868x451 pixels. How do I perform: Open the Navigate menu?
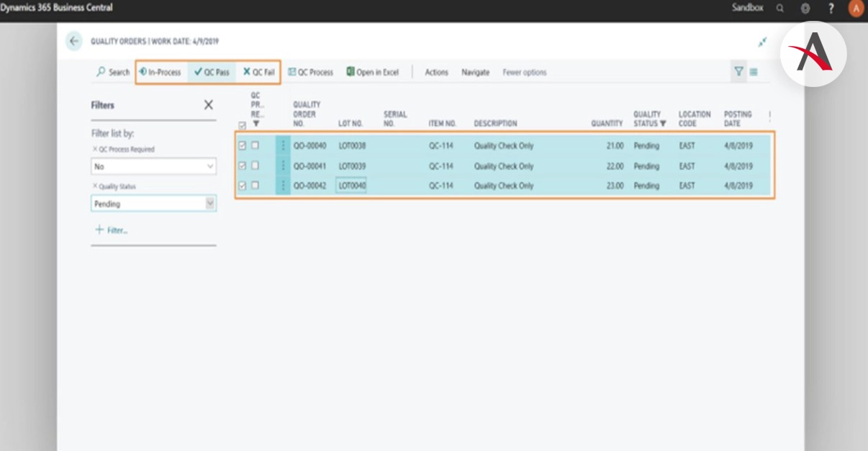click(475, 72)
